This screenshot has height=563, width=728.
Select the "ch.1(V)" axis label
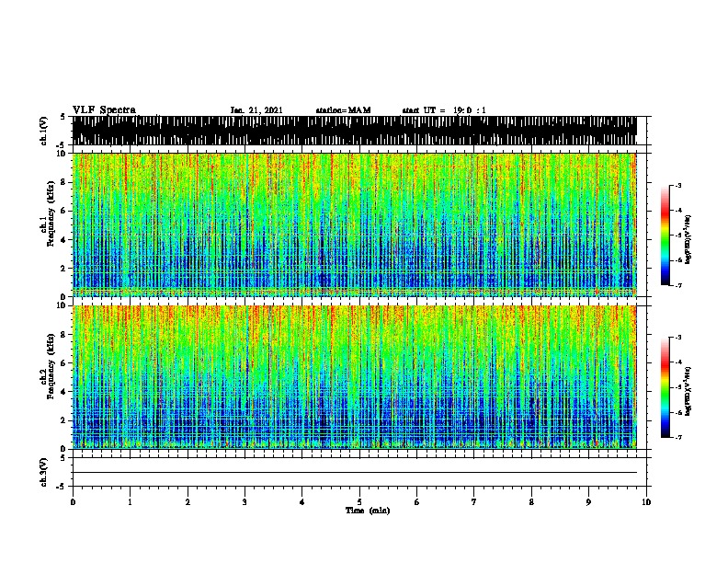(44, 131)
